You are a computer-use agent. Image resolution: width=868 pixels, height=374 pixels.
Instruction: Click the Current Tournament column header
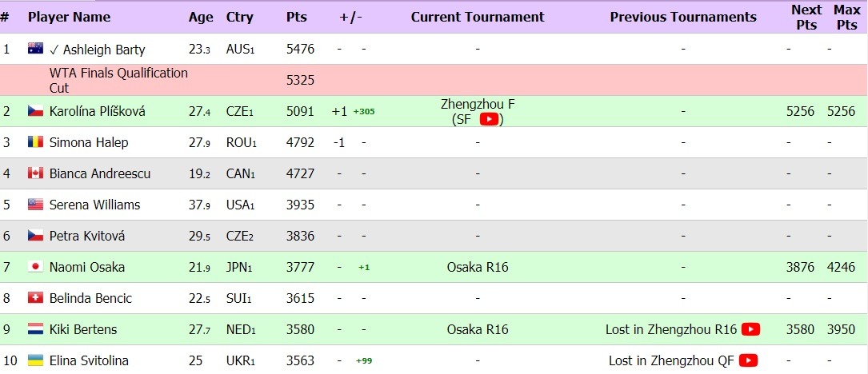click(477, 17)
